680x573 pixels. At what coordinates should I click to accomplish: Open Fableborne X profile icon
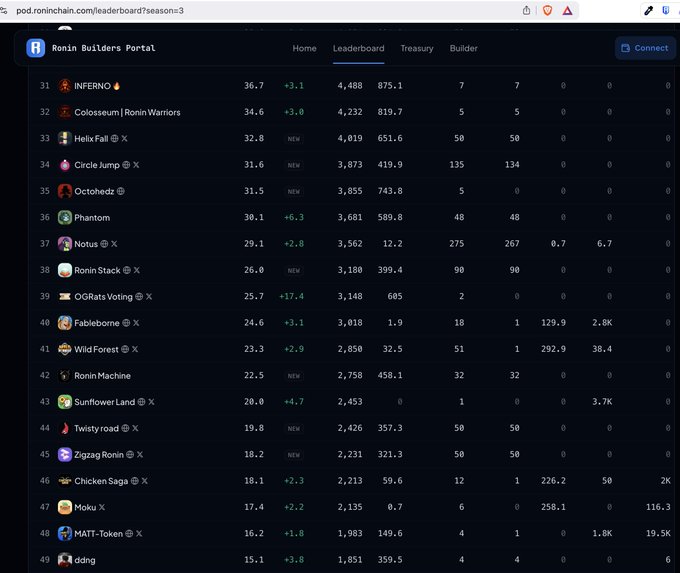coord(136,323)
